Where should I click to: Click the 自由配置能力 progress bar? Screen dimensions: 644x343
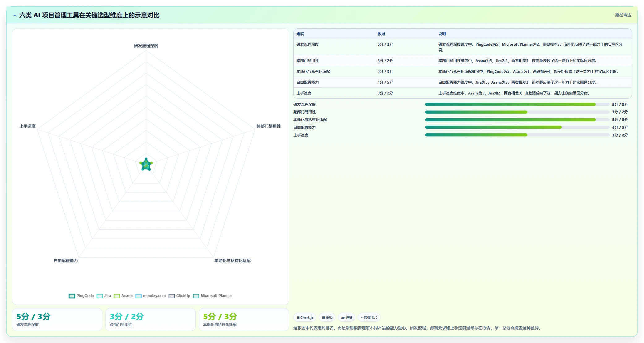pos(517,127)
